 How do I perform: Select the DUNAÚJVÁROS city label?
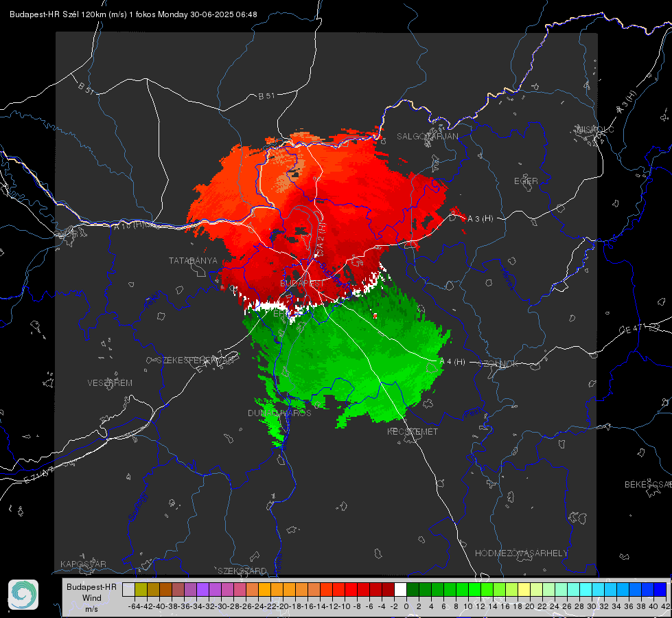pyautogui.click(x=279, y=413)
